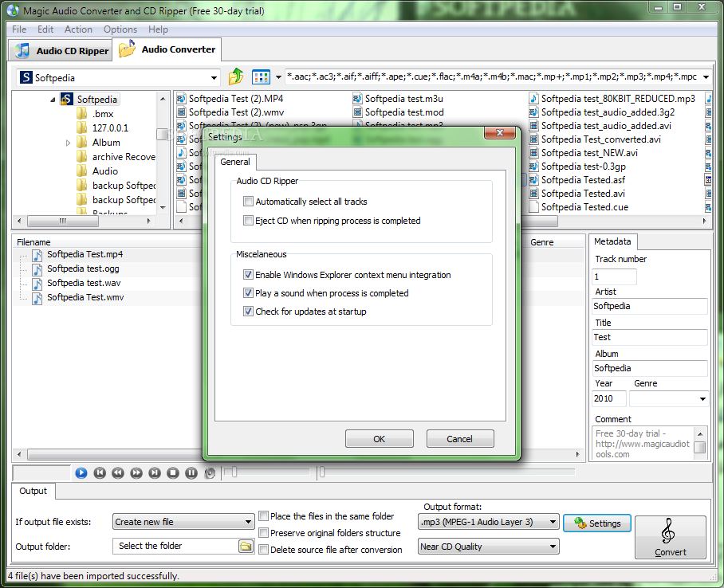The height and width of the screenshot is (588, 724).
Task: Open the file extension filter dropdown
Action: (706, 77)
